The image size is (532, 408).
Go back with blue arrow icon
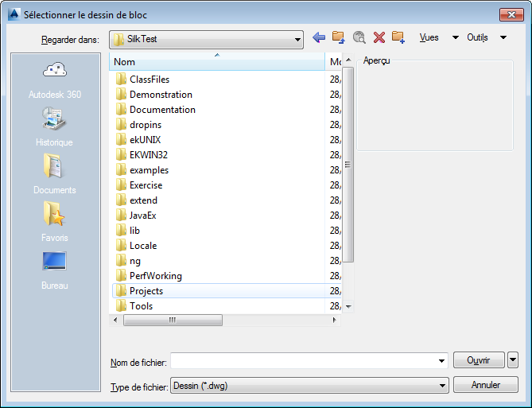coord(319,37)
